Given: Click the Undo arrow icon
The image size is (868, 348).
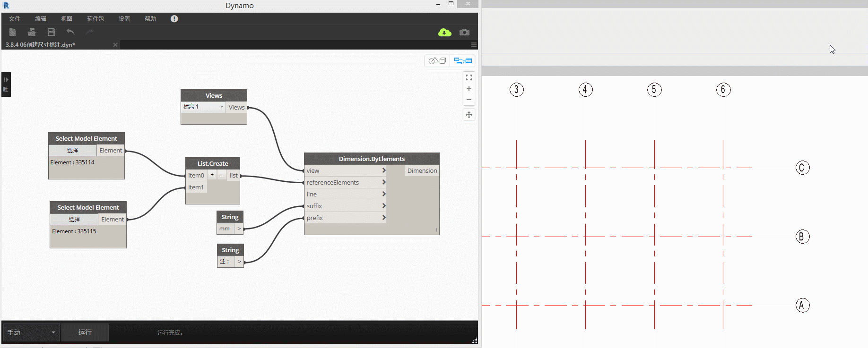Looking at the screenshot, I should [70, 32].
